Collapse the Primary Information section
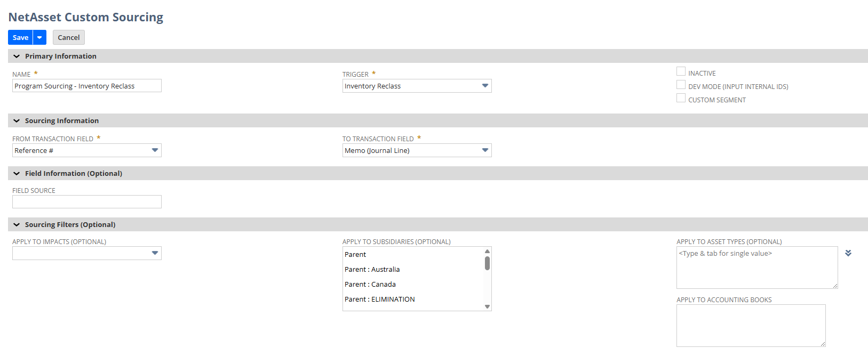Viewport: 868px width, 356px height. [x=17, y=56]
